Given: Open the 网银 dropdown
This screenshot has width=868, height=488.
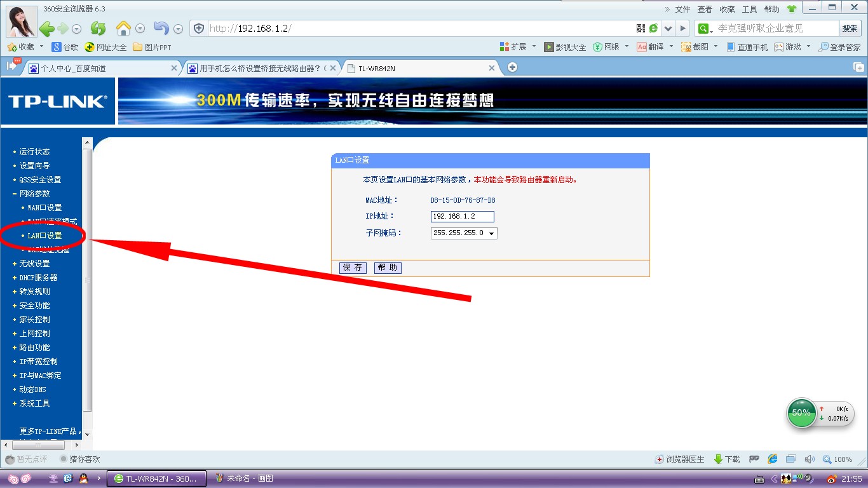Looking at the screenshot, I should coord(627,46).
